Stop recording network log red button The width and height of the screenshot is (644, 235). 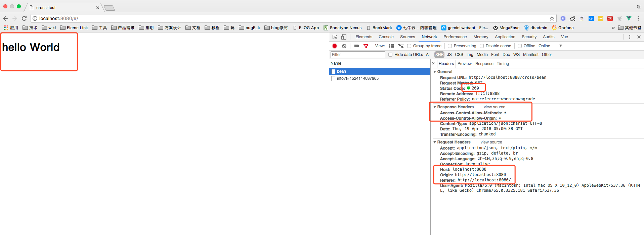coord(335,46)
